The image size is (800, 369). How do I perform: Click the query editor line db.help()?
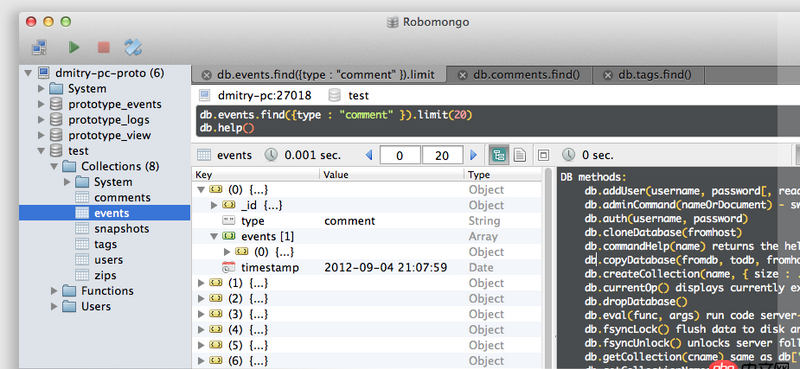pyautogui.click(x=227, y=128)
